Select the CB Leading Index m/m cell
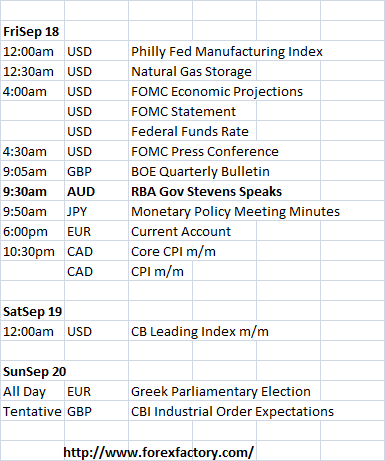The image size is (385, 461). [200, 332]
